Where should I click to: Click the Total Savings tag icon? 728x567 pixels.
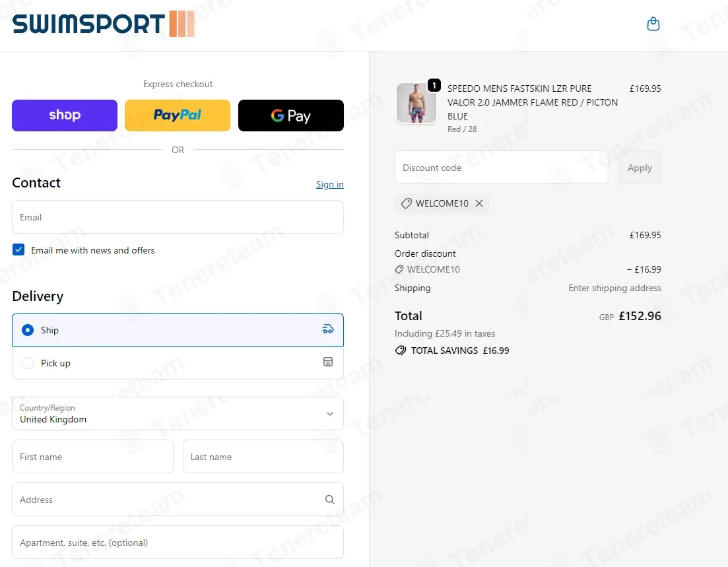(400, 350)
